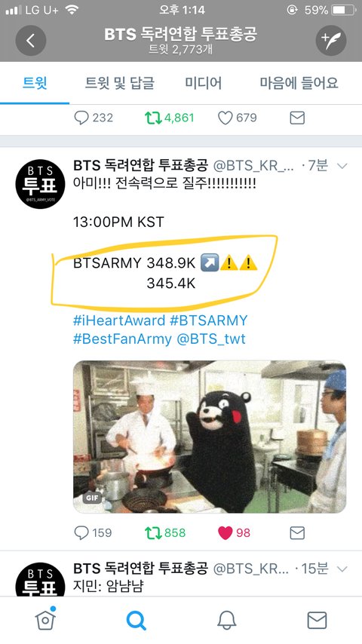Tap the back arrow button
The image size is (362, 644).
click(x=31, y=40)
